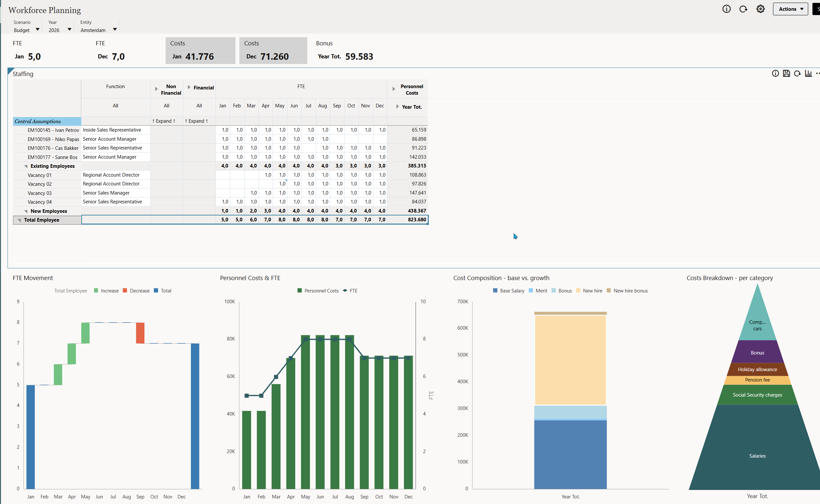Image resolution: width=820 pixels, height=504 pixels.
Task: Open the Entity Amsterdam dropdown
Action: point(99,30)
